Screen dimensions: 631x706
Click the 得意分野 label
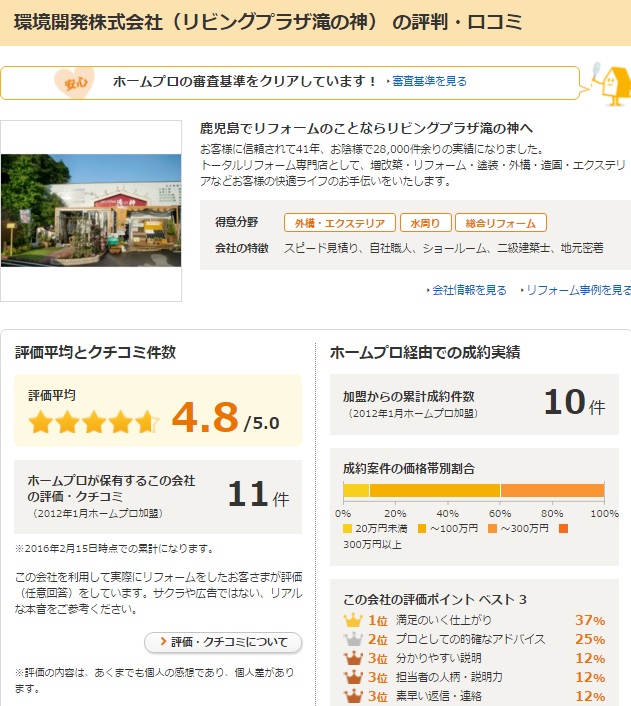click(x=236, y=222)
